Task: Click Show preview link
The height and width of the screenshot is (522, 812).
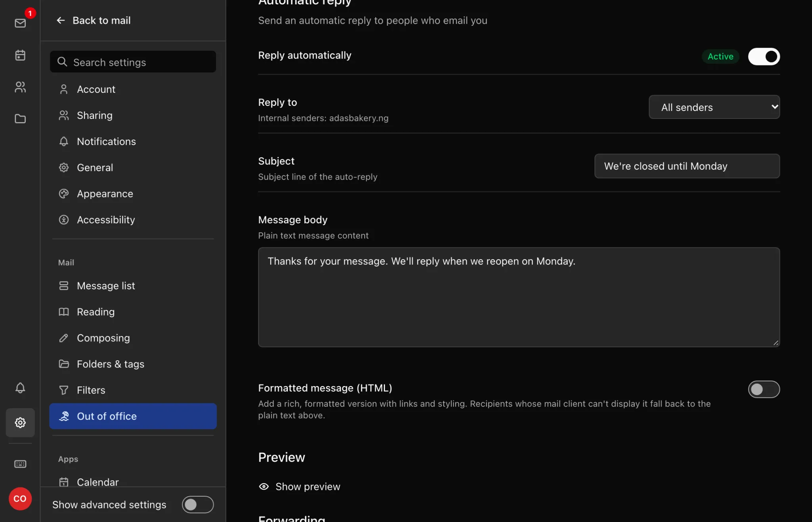Action: (x=299, y=487)
